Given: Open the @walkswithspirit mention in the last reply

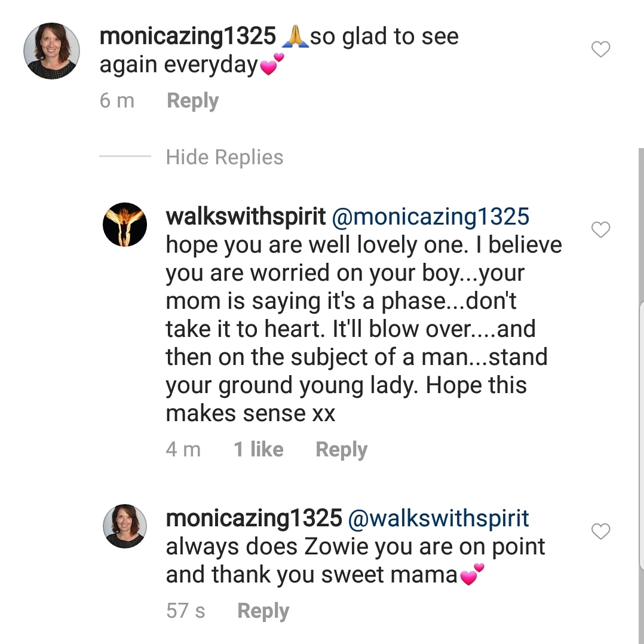Looking at the screenshot, I should (438, 518).
